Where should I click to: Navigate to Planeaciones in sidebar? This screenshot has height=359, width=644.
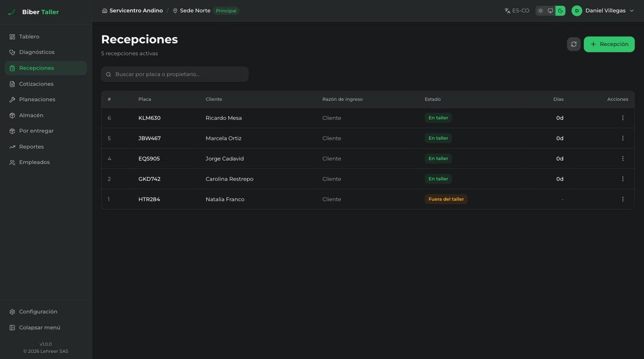[x=46, y=99]
